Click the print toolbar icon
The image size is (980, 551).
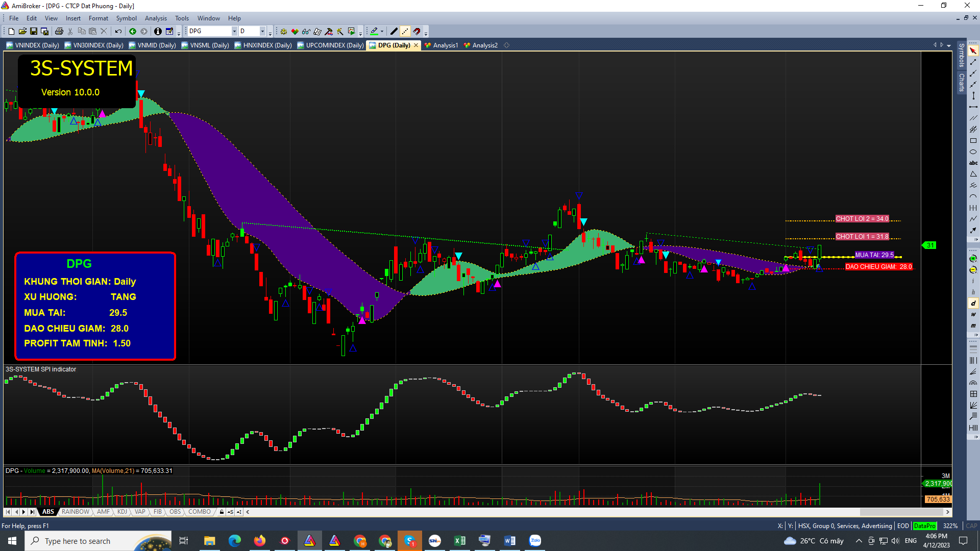tap(59, 32)
